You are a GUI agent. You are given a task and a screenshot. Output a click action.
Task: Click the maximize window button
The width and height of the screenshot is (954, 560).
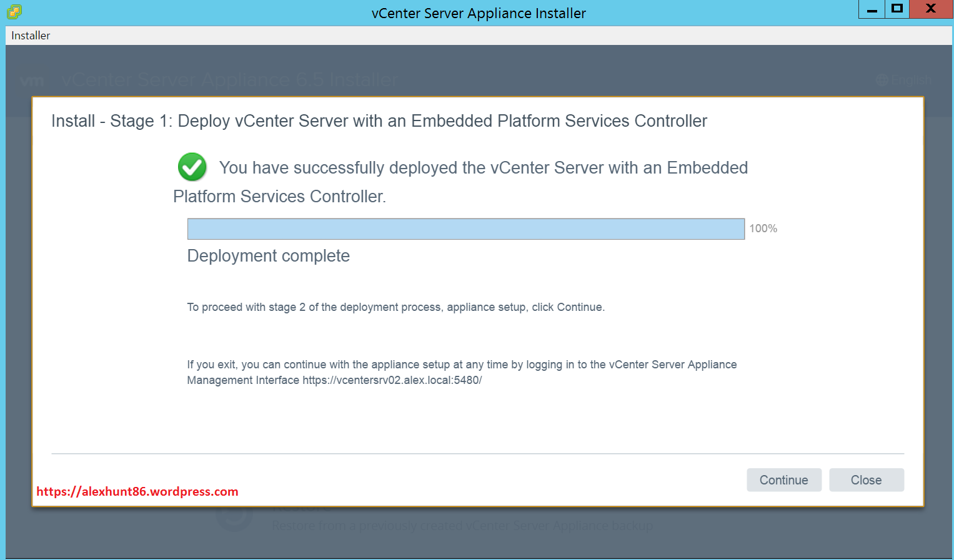897,9
